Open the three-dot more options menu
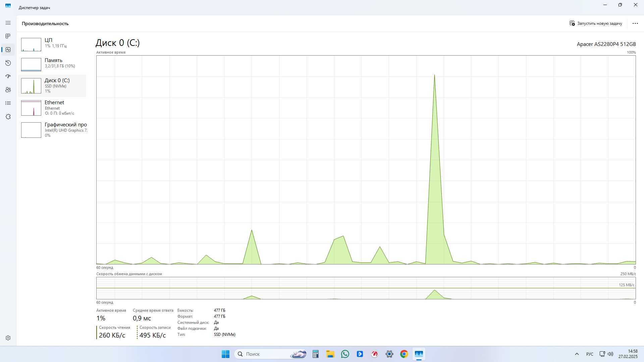This screenshot has width=644, height=362. coord(635,23)
